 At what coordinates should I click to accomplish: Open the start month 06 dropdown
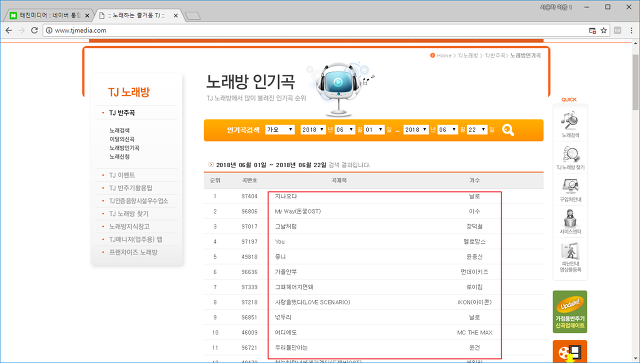tap(345, 129)
